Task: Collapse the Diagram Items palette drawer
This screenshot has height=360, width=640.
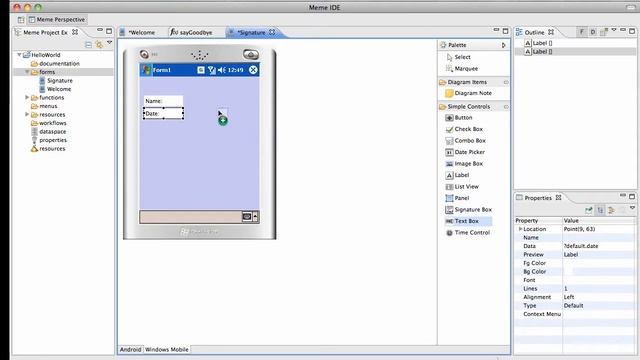Action: point(506,82)
